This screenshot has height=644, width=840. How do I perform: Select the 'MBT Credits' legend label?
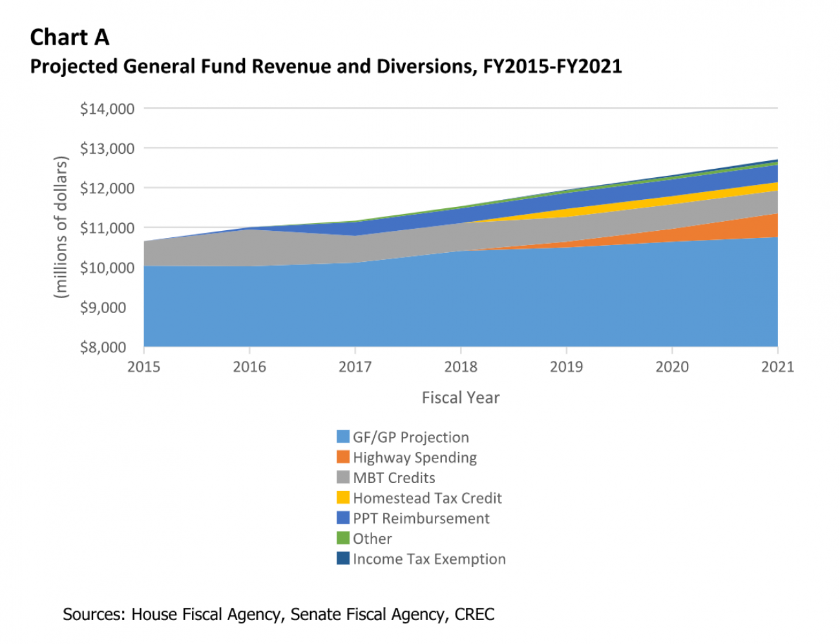point(394,478)
